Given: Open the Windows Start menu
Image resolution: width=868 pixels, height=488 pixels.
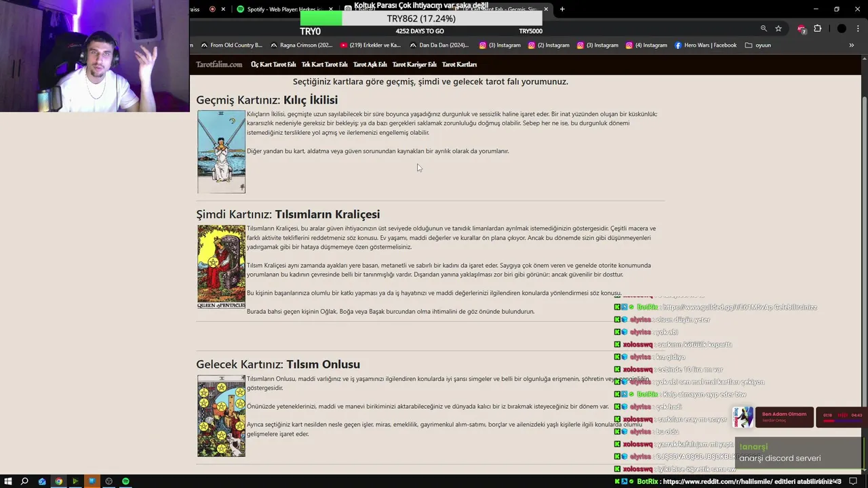Looking at the screenshot, I should (x=7, y=481).
